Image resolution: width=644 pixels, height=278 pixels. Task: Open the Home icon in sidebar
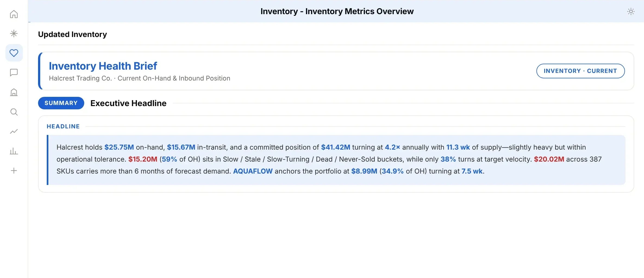click(14, 14)
